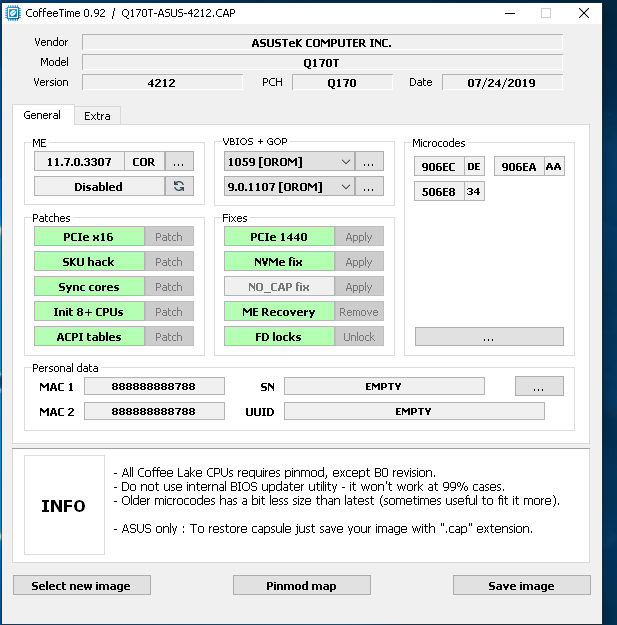The height and width of the screenshot is (625, 617).
Task: Click Apply button for NO_CAP fix
Action: (x=359, y=287)
